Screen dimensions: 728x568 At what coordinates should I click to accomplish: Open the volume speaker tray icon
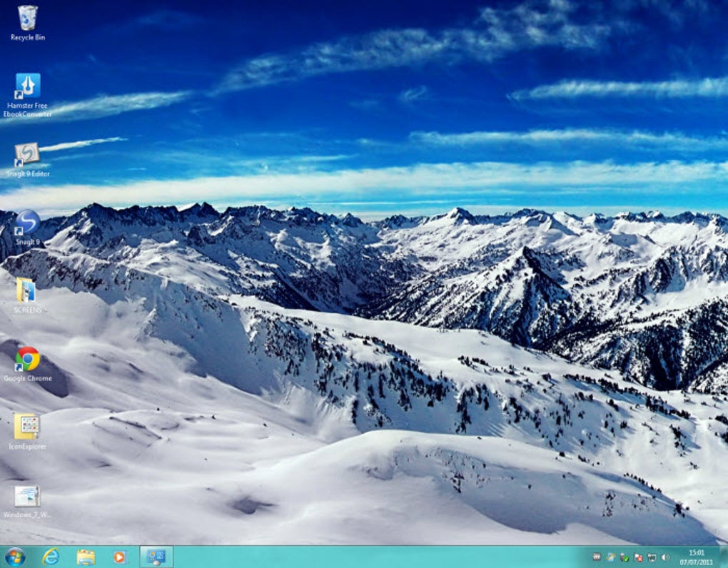pos(666,557)
